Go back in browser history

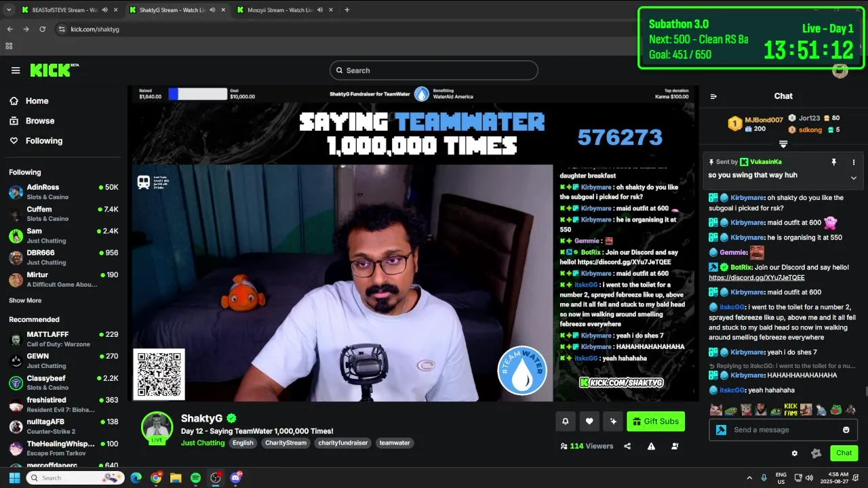[x=9, y=29]
